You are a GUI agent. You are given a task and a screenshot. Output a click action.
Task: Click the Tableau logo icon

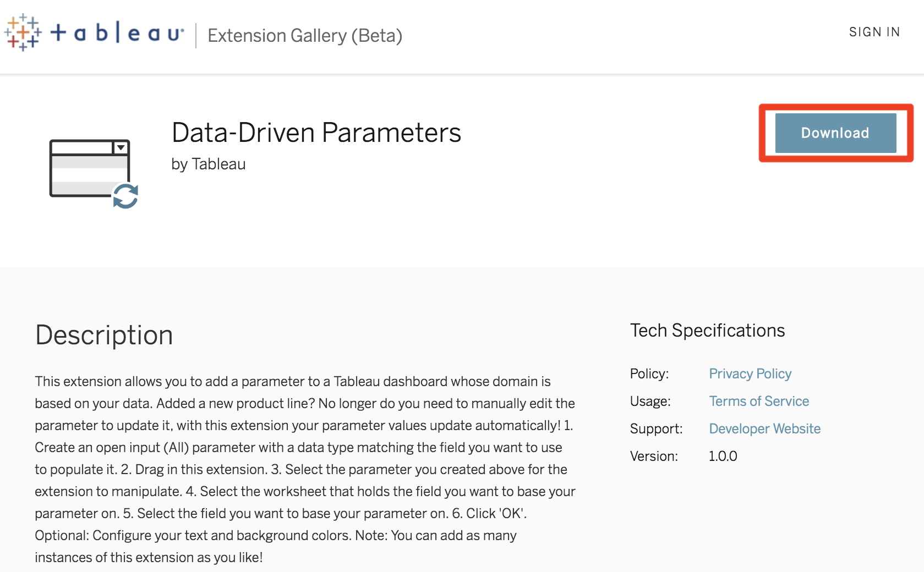pyautogui.click(x=23, y=33)
